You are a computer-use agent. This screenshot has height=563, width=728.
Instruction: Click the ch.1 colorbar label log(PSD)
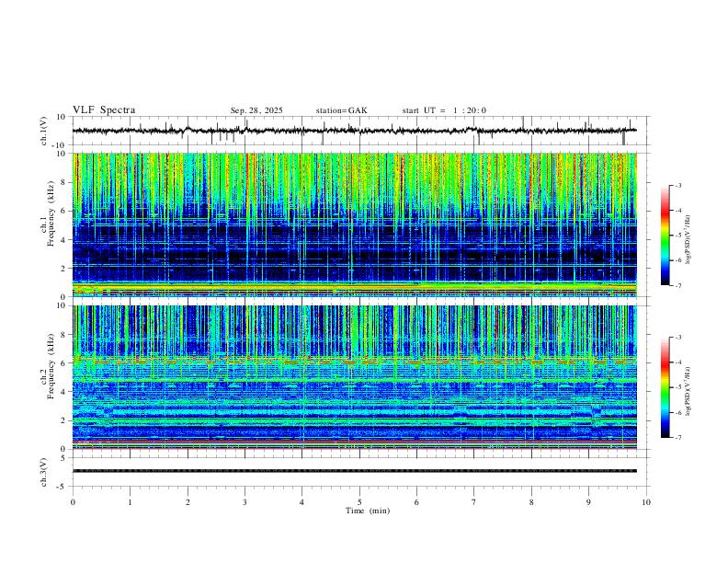coord(688,240)
